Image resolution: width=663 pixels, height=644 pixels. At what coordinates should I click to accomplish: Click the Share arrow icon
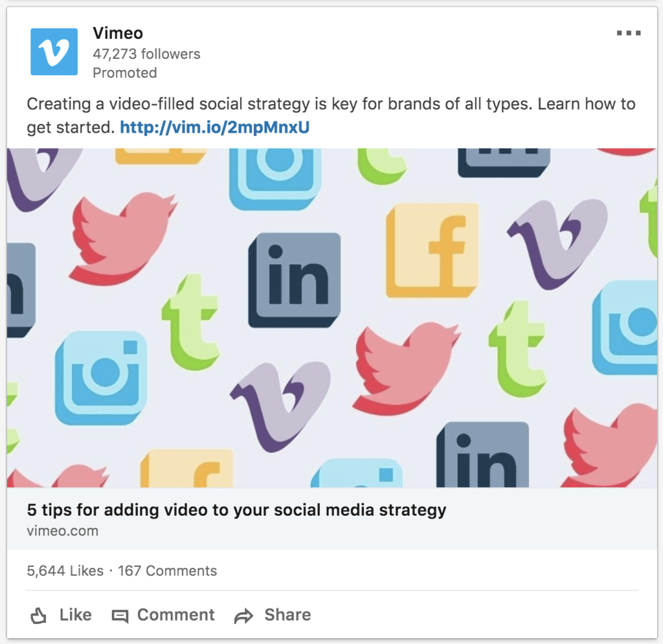pos(243,616)
